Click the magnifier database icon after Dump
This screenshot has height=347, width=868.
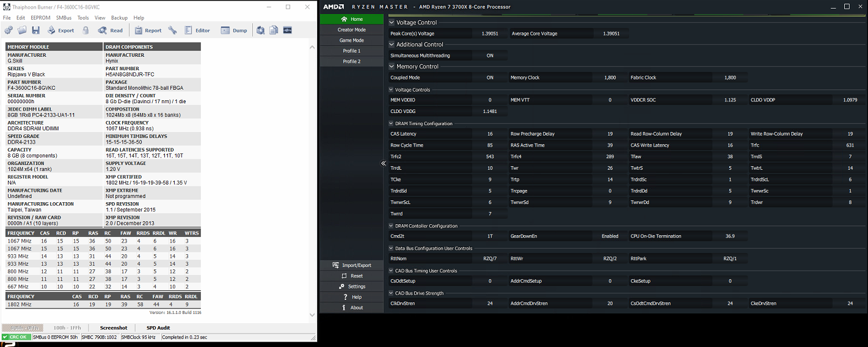[261, 30]
